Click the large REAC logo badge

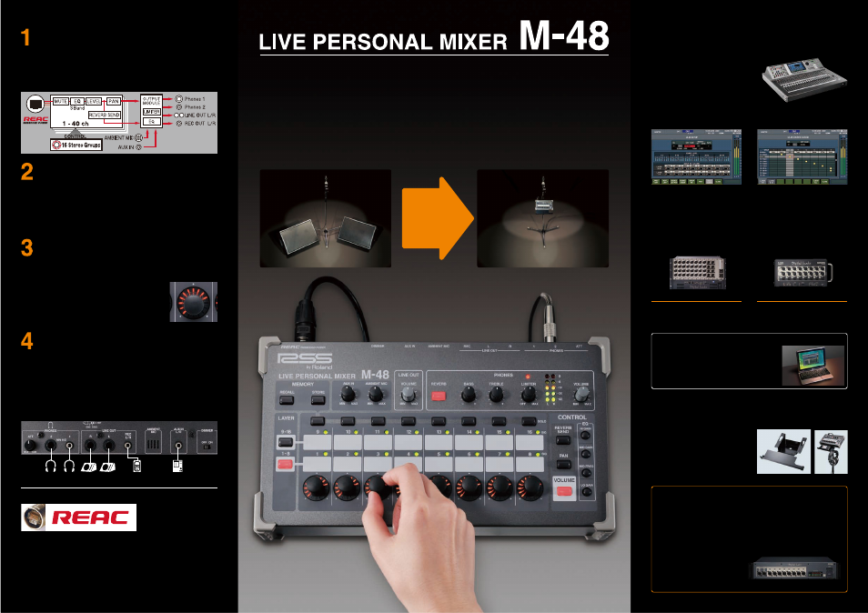pos(78,518)
